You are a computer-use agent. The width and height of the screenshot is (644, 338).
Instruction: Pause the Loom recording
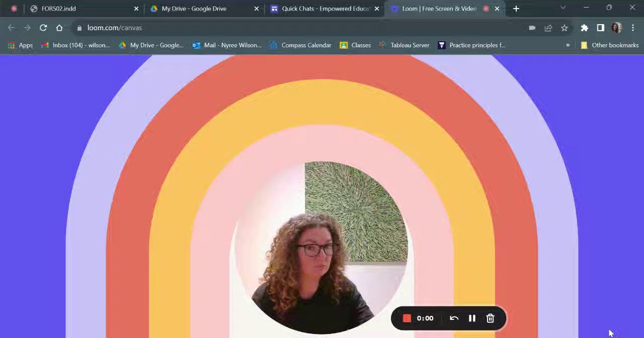(x=472, y=318)
